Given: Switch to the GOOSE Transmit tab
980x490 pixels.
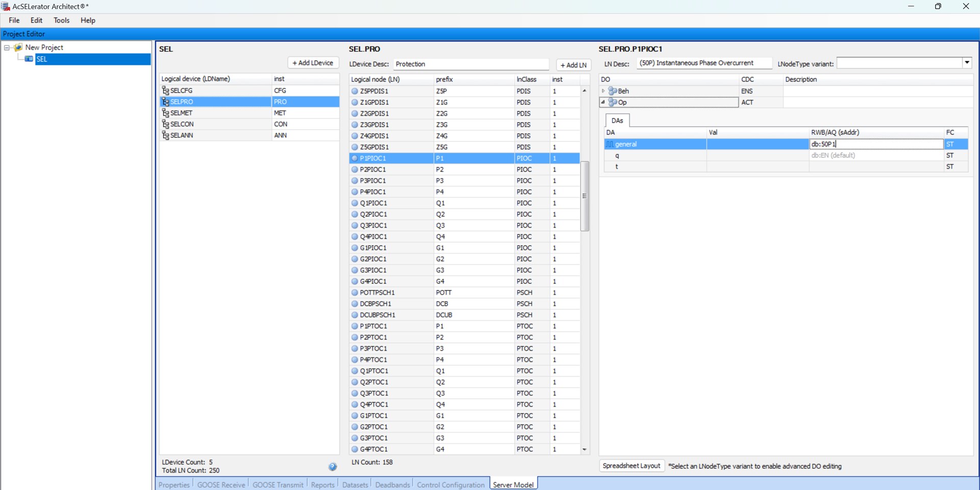Looking at the screenshot, I should tap(278, 484).
